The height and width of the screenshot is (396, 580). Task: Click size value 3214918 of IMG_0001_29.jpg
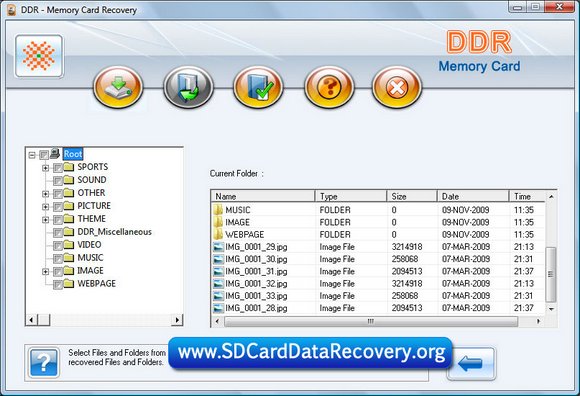tap(407, 247)
